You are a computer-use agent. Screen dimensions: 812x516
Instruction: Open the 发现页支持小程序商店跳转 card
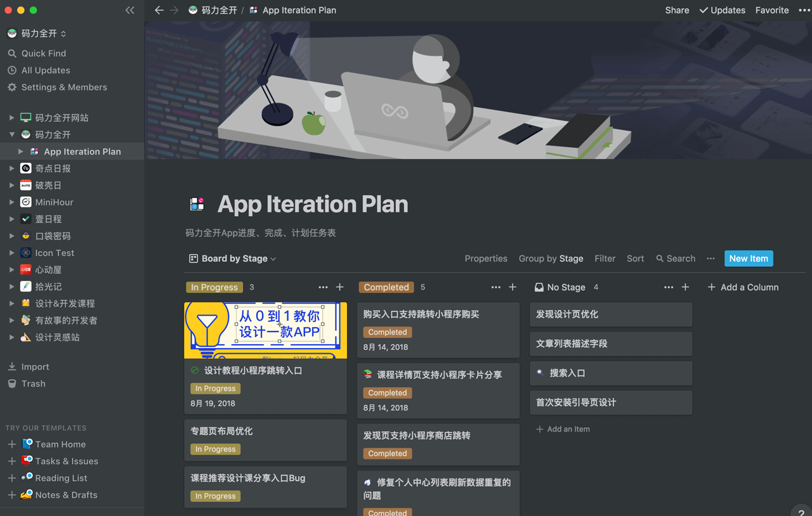click(x=438, y=445)
